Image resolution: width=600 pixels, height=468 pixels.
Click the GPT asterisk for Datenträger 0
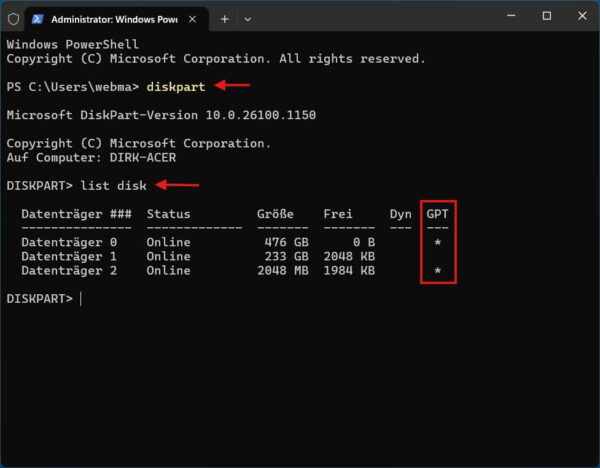click(x=438, y=242)
